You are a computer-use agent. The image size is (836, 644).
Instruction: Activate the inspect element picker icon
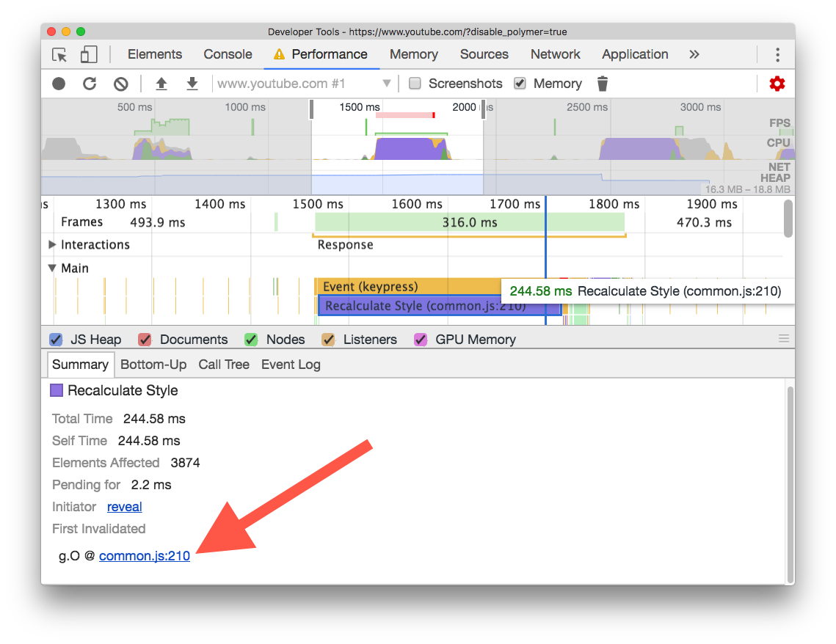[x=59, y=54]
